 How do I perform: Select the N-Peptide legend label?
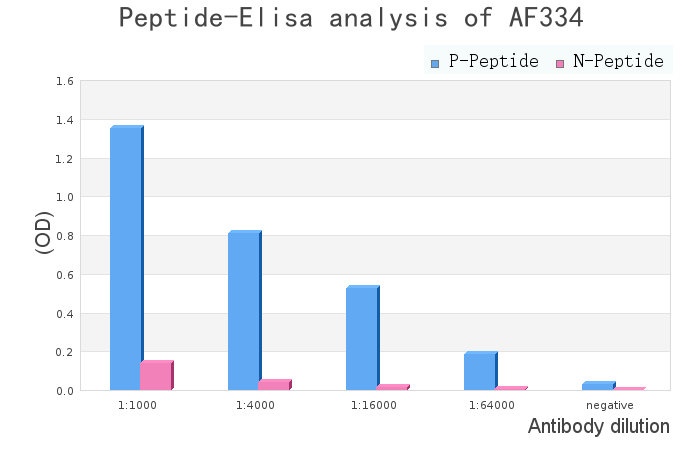pyautogui.click(x=618, y=62)
